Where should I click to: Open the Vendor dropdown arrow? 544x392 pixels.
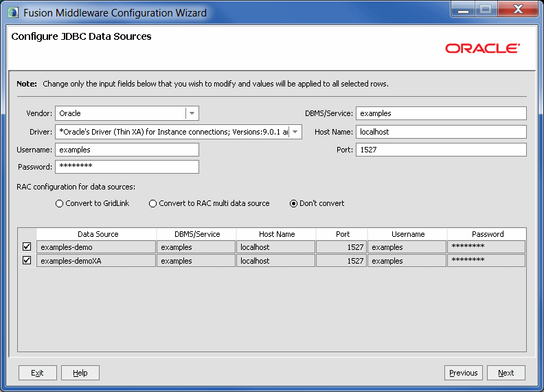(x=192, y=113)
